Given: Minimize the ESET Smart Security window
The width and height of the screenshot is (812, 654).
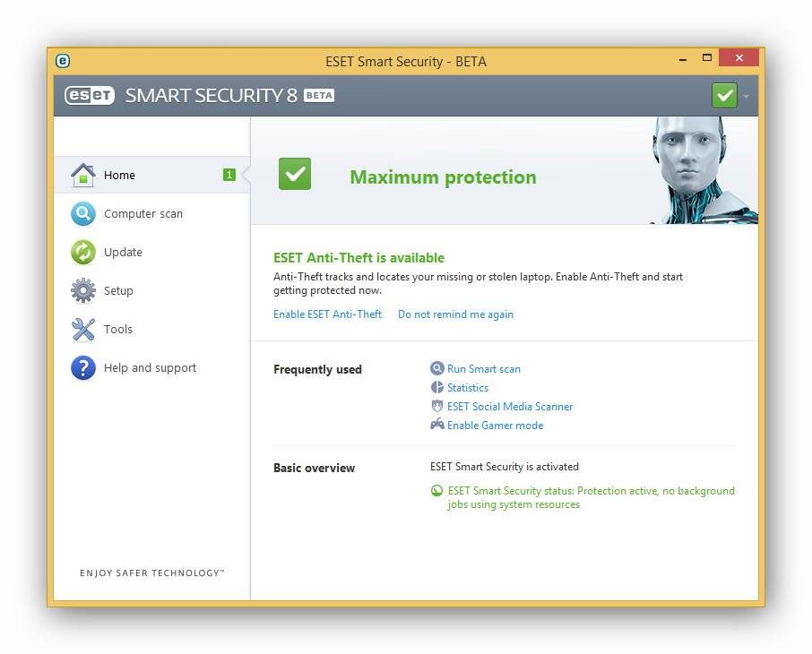Looking at the screenshot, I should point(683,58).
